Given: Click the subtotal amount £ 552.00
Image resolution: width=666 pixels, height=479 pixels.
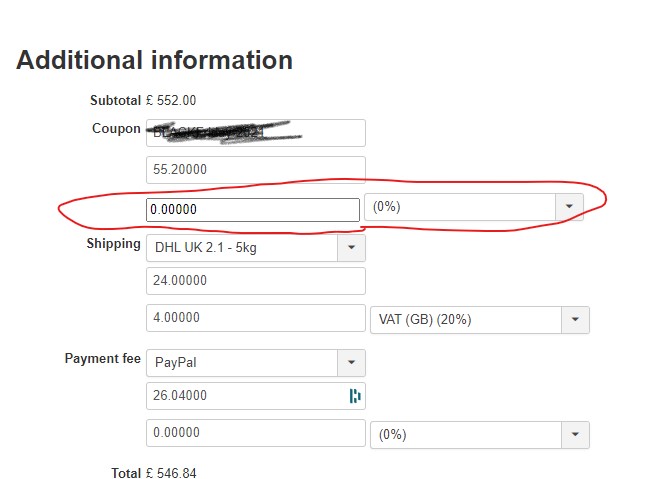Looking at the screenshot, I should tap(171, 100).
